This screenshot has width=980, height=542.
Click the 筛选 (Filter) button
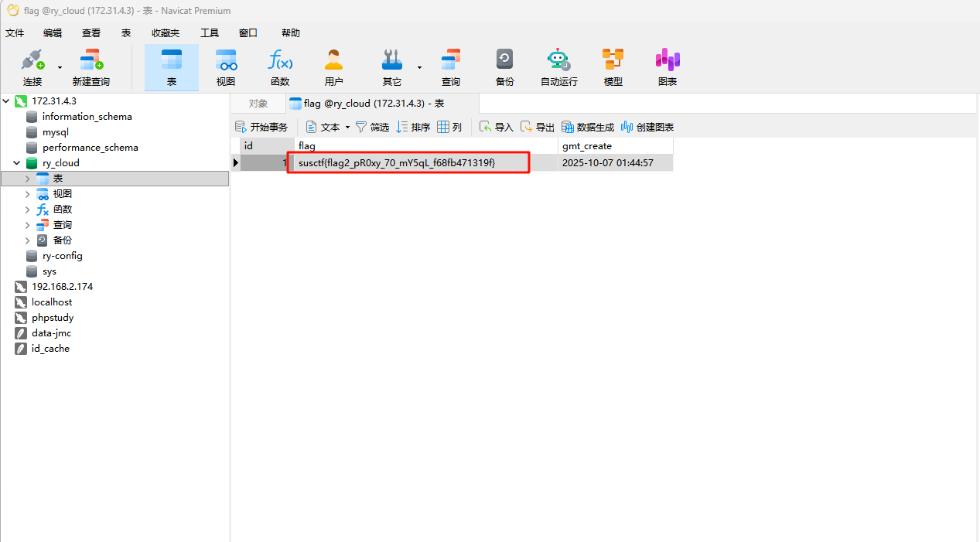pos(372,128)
